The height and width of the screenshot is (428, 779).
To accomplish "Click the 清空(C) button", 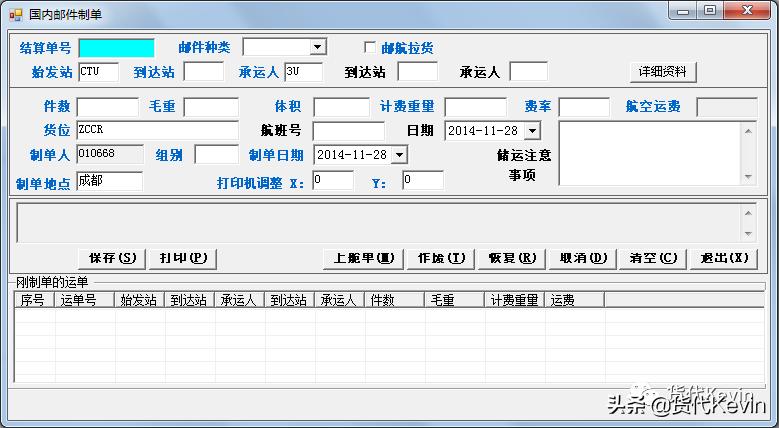I will point(653,258).
